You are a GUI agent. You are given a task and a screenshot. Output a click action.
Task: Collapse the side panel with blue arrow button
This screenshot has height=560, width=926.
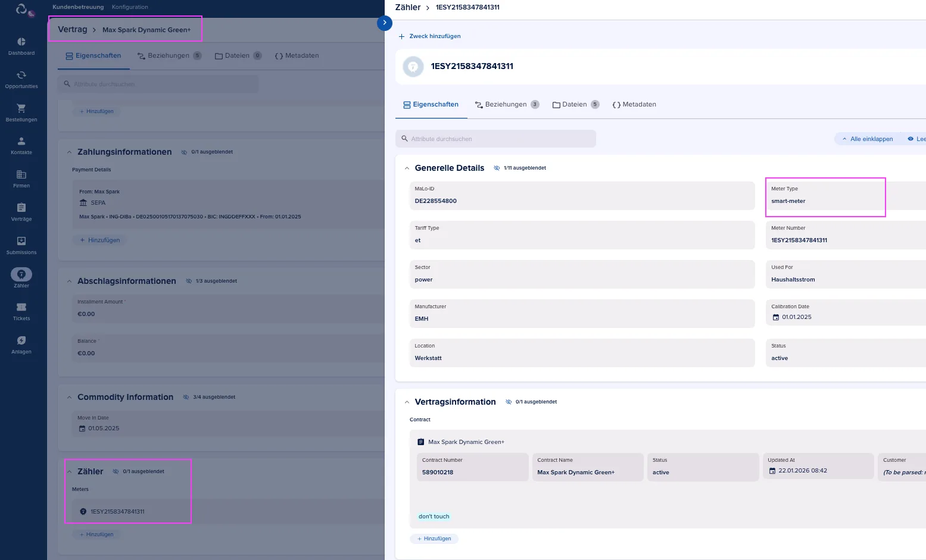point(385,23)
